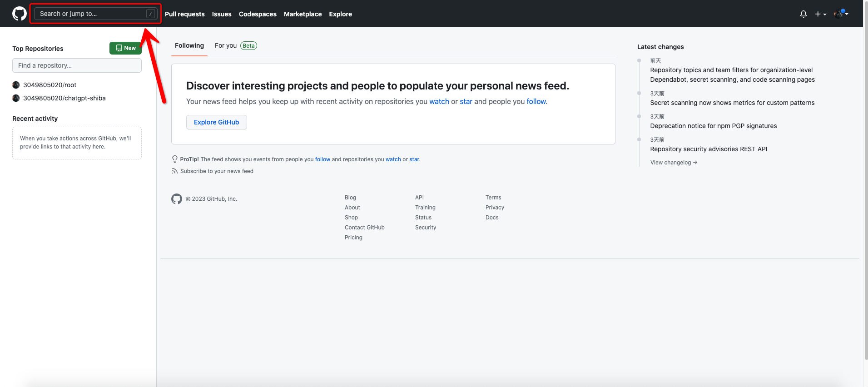The height and width of the screenshot is (387, 868).
Task: Click the RSS feed icon
Action: 175,171
